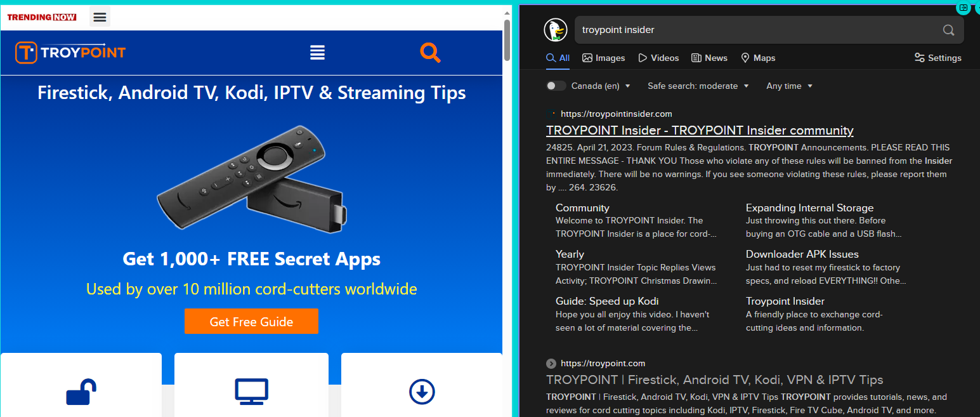Viewport: 980px width, 417px height.
Task: Click the DuckDuckGo duck logo
Action: [x=555, y=30]
